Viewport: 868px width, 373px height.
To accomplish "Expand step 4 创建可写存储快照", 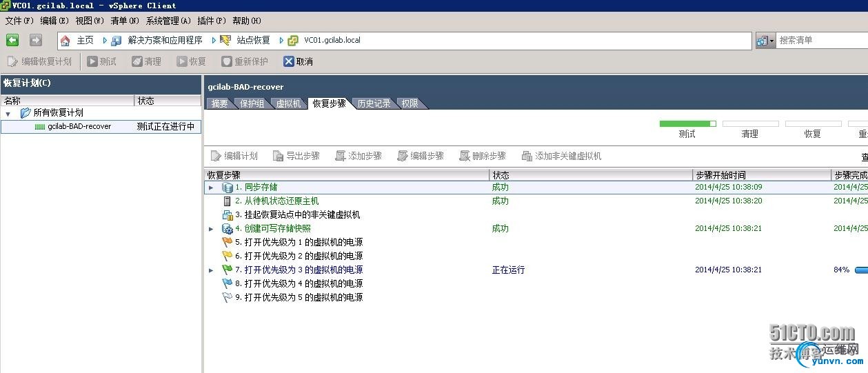I will pyautogui.click(x=211, y=229).
